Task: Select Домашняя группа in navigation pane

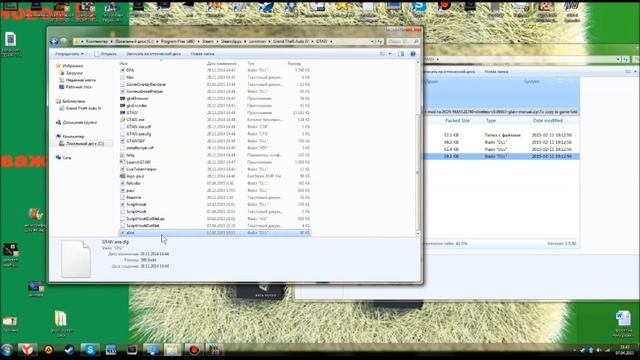Action: (x=79, y=122)
